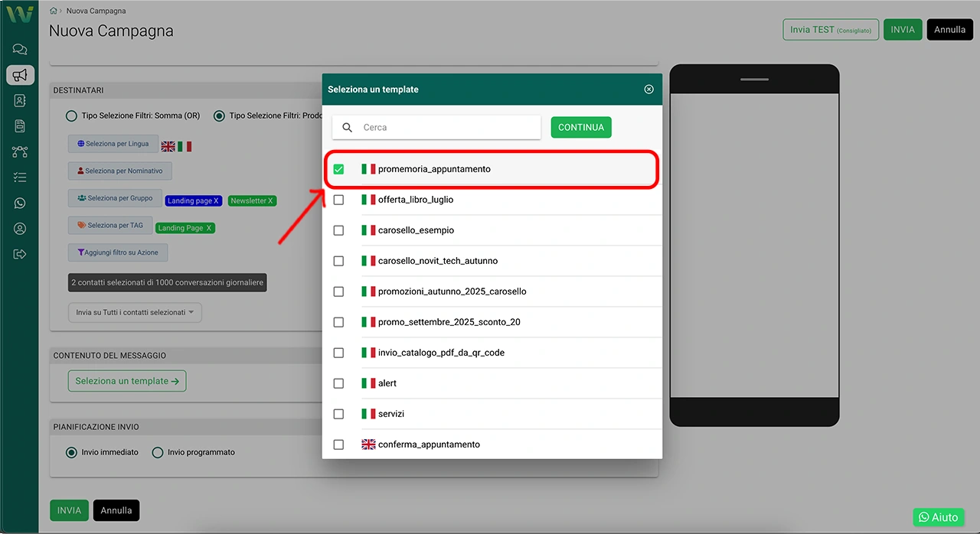Screen dimensions: 980x534
Task: Check the promozioni_autunno_2025_carosello checkbox
Action: coord(338,291)
